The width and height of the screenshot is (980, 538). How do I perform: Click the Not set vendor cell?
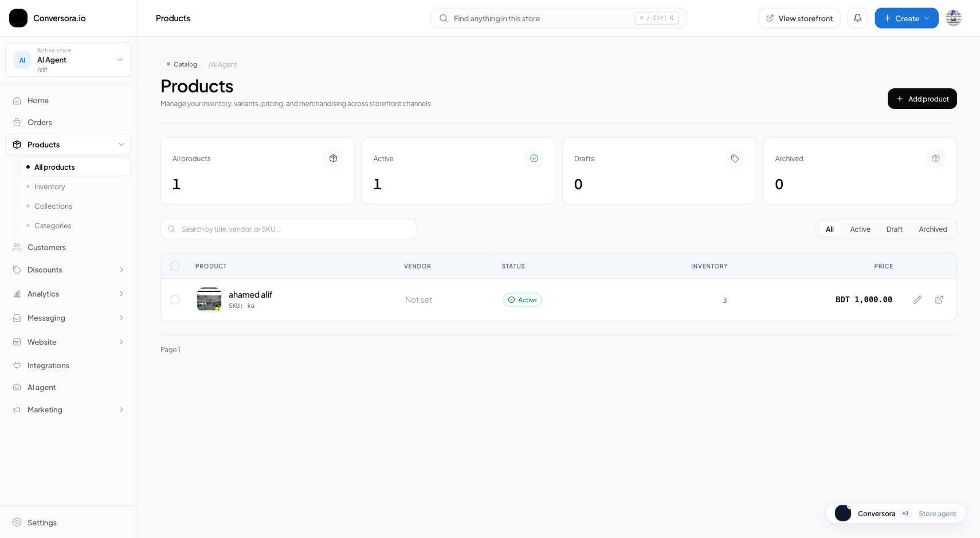[x=418, y=299]
